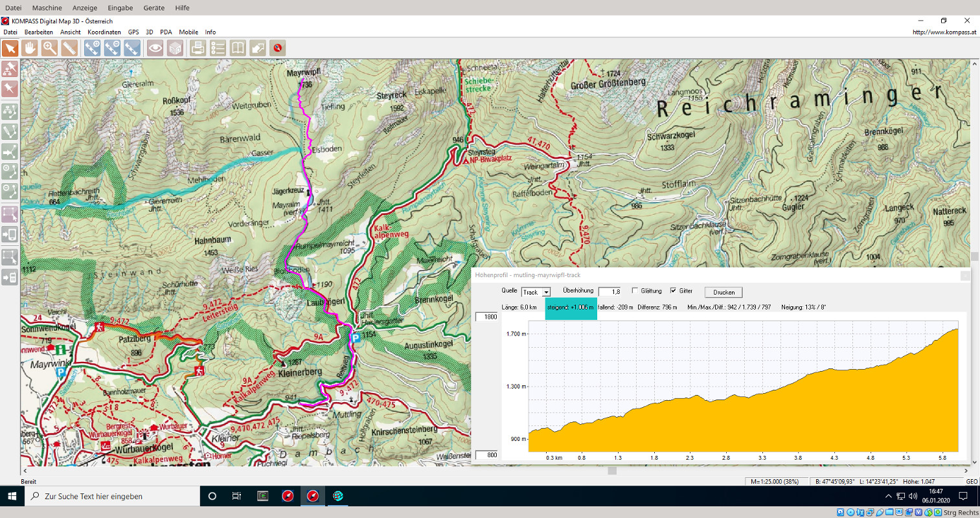Image resolution: width=980 pixels, height=518 pixels.
Task: Enable the Glättung checkbox
Action: tap(635, 291)
